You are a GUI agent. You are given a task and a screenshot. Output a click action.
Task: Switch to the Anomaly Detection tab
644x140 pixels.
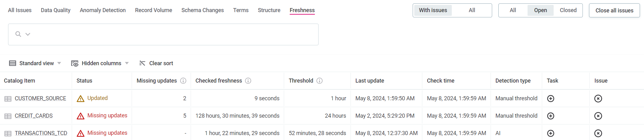pyautogui.click(x=103, y=10)
